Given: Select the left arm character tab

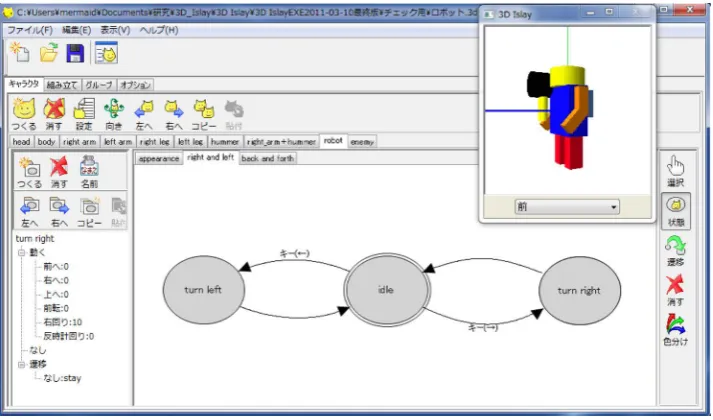Looking at the screenshot, I should pyautogui.click(x=118, y=142).
